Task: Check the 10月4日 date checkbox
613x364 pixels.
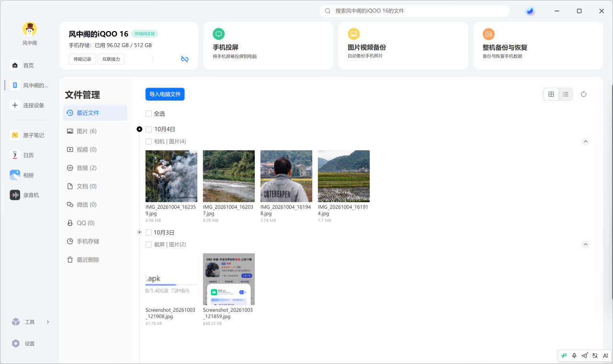Action: tap(148, 129)
